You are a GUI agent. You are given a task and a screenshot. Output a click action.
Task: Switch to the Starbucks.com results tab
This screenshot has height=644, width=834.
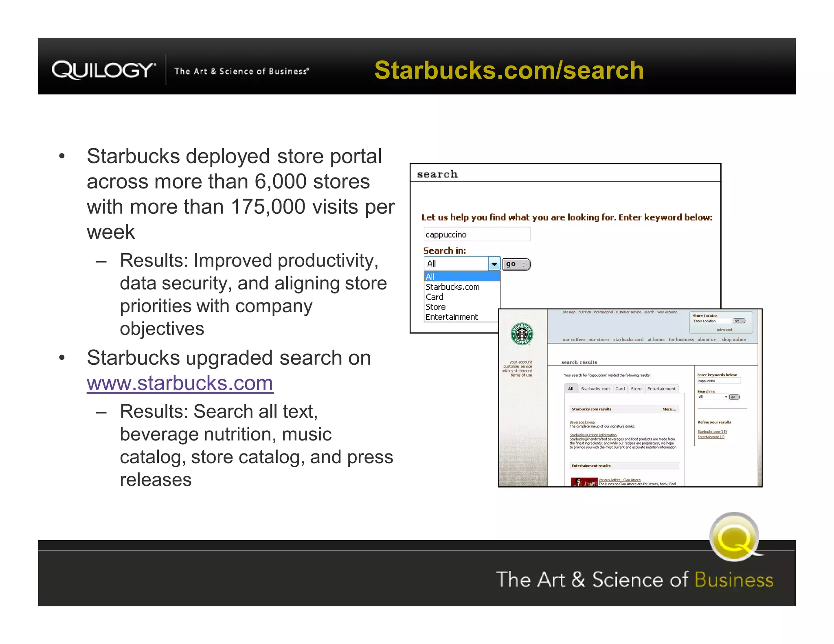click(595, 389)
